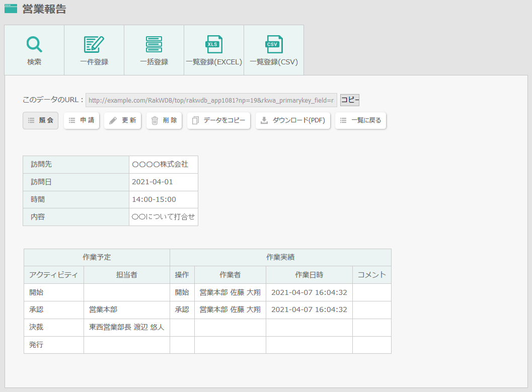
Task: Click the 〇〇〇〇株式会社 value
Action: point(160,164)
